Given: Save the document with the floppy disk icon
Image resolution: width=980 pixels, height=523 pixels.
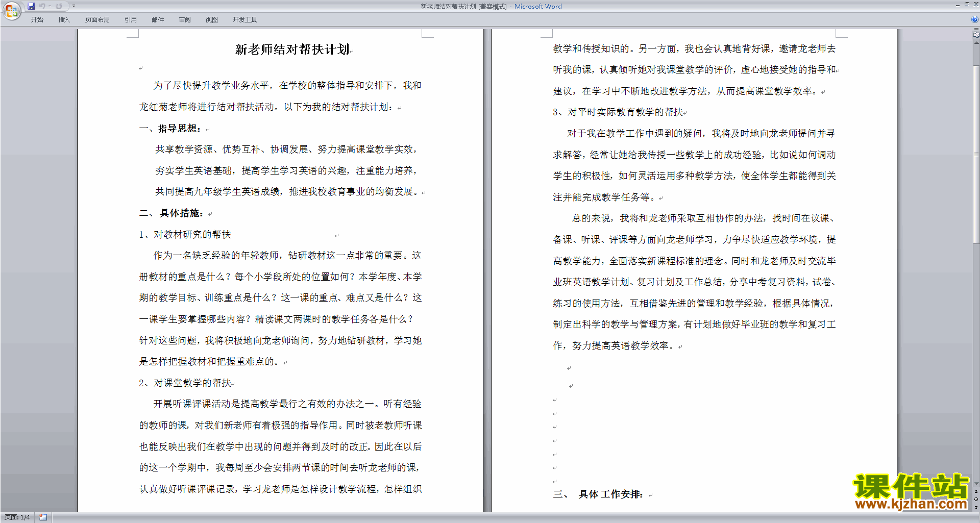Looking at the screenshot, I should (31, 6).
